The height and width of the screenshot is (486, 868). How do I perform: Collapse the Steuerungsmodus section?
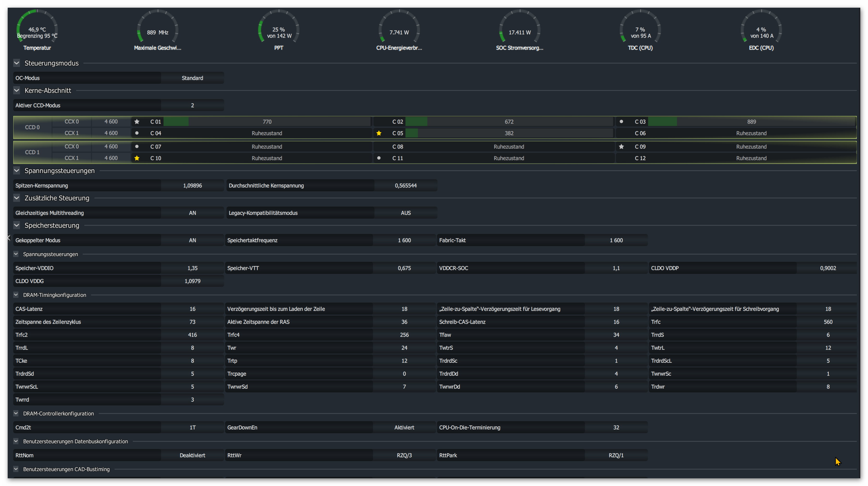17,63
